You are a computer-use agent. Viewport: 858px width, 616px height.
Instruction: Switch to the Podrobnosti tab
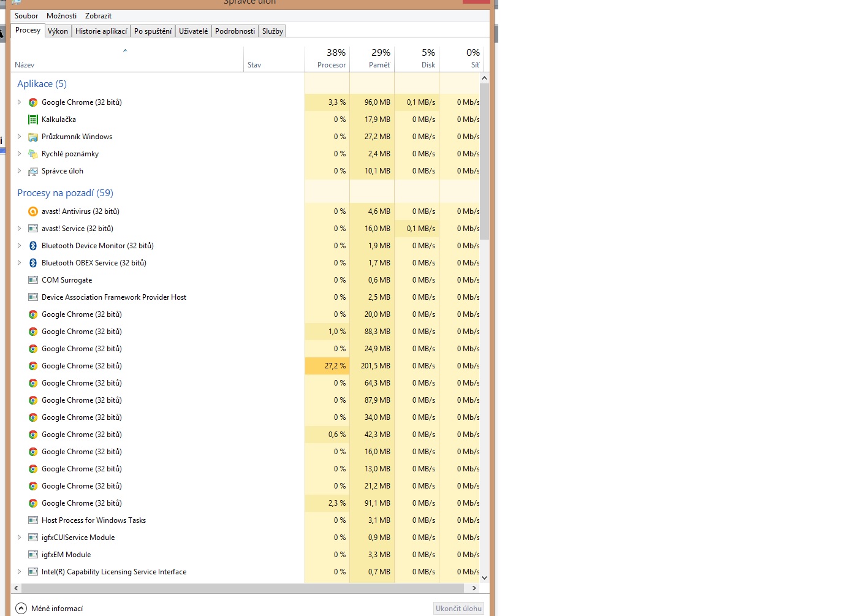click(x=235, y=31)
